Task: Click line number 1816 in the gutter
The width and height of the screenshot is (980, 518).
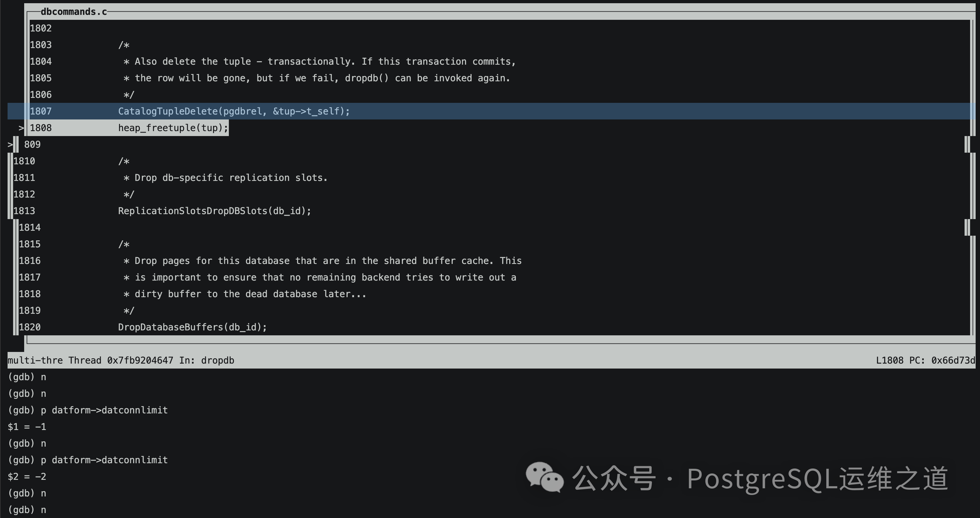Action: point(30,261)
